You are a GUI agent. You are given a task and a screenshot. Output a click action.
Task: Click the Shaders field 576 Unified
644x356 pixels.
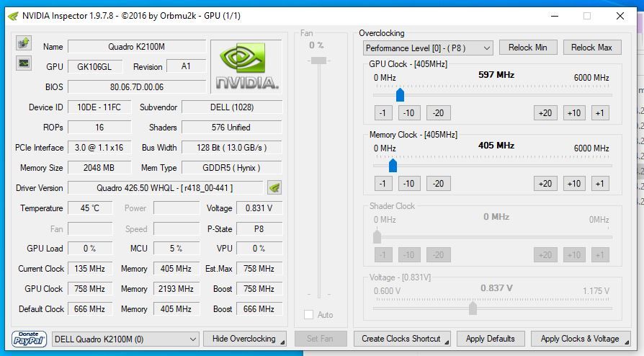pyautogui.click(x=232, y=128)
